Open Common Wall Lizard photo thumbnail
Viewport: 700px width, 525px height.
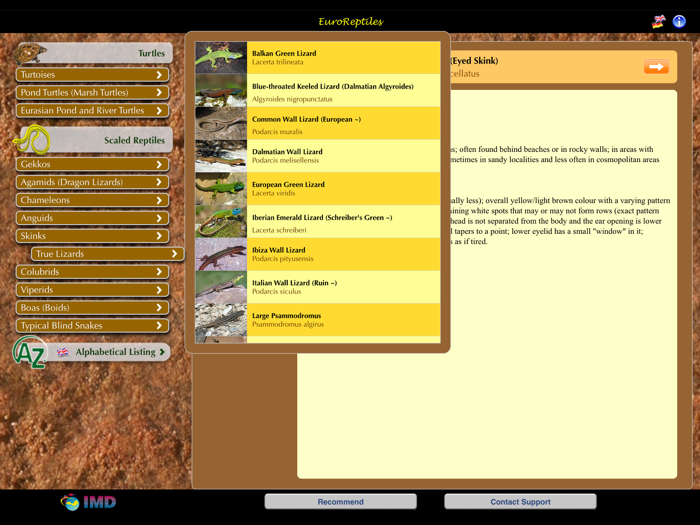click(x=221, y=123)
